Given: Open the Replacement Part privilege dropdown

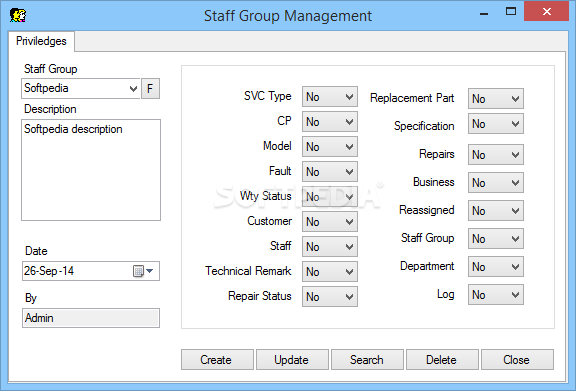Looking at the screenshot, I should click(496, 98).
